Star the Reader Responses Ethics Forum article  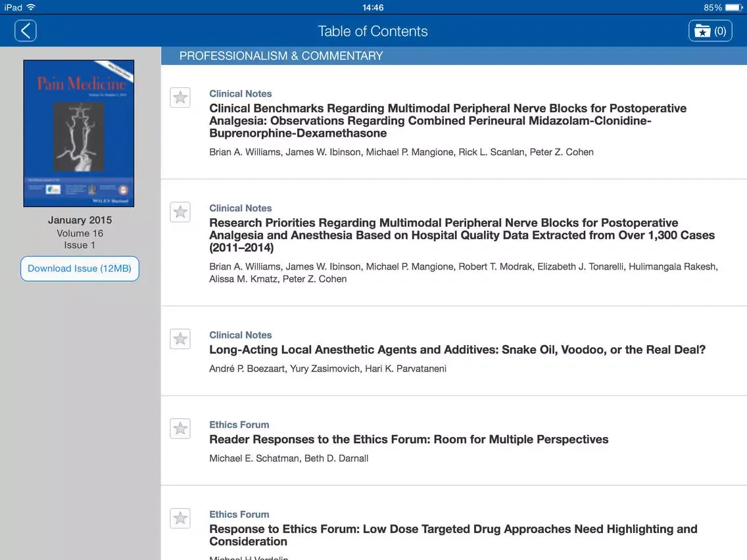coord(180,429)
